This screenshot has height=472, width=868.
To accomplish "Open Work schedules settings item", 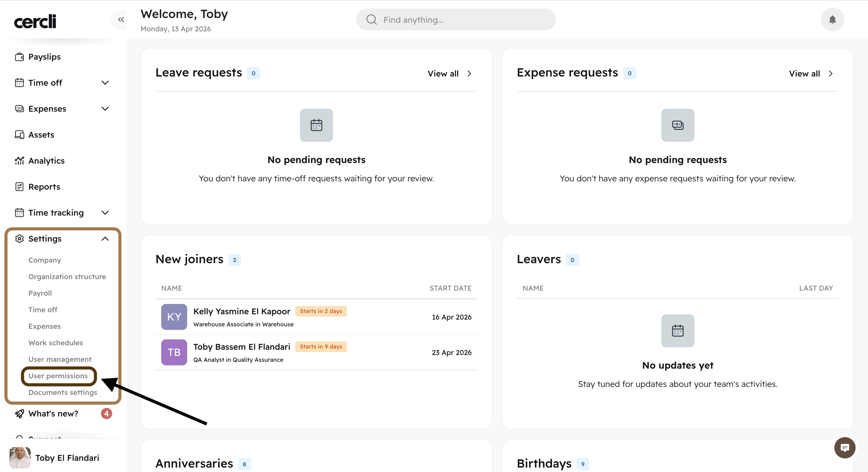I will [56, 343].
